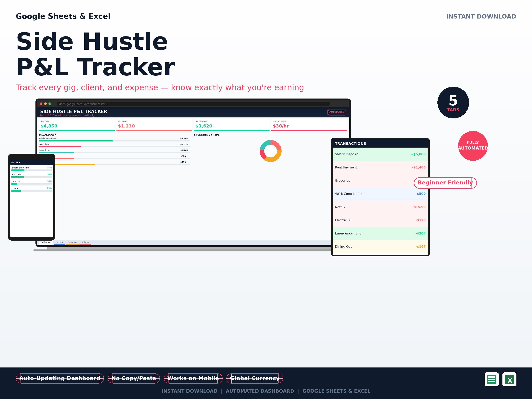The width and height of the screenshot is (532, 399).
Task: Switch to the Expenses sheet tab
Action: (x=73, y=242)
